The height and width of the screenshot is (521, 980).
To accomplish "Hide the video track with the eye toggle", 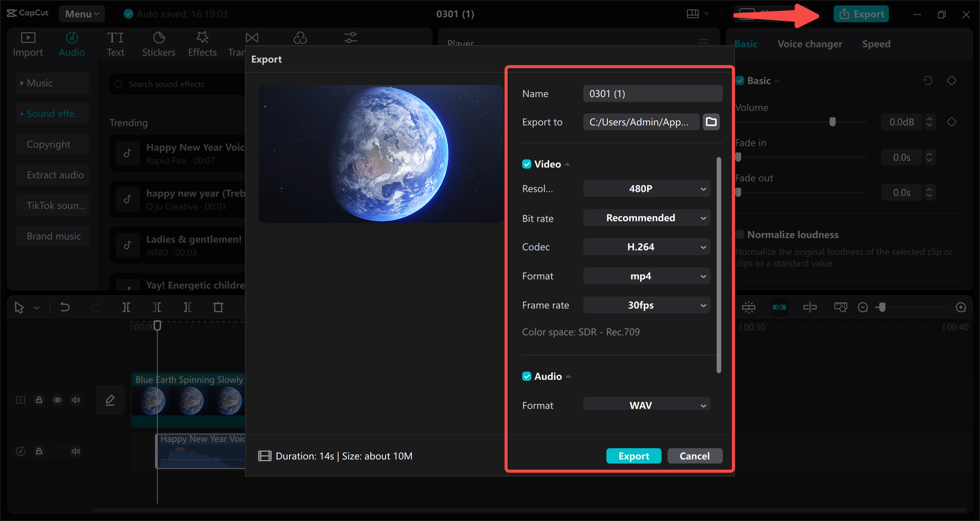I will click(x=57, y=400).
